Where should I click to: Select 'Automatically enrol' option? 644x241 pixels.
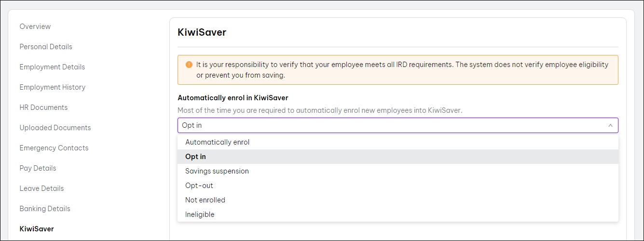coord(217,142)
